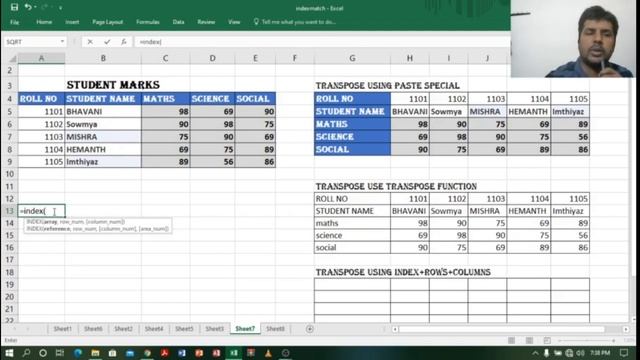Image resolution: width=640 pixels, height=360 pixels.
Task: Switch to Sheet1 tab
Action: click(x=62, y=329)
